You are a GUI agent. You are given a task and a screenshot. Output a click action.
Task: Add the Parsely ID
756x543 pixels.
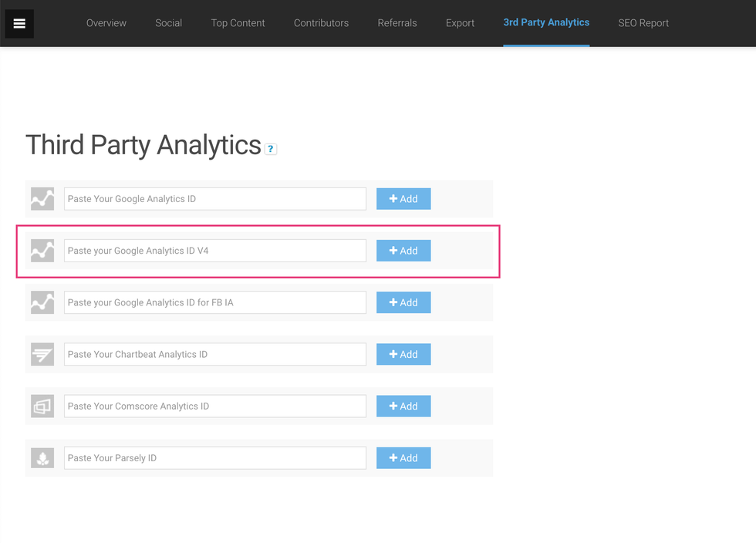coord(403,458)
